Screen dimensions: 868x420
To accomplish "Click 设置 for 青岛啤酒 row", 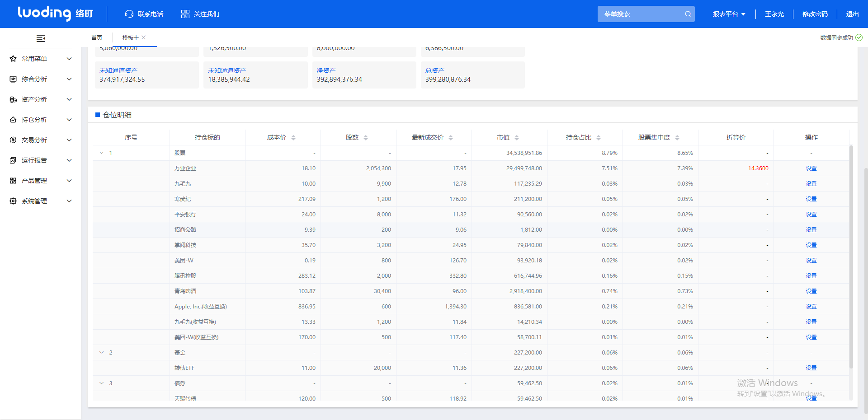I will pyautogui.click(x=811, y=291).
